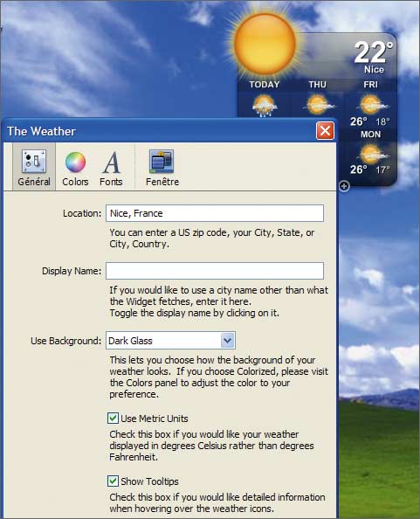This screenshot has height=519, width=420.
Task: Click the FRI forecast weather icon
Action: [371, 105]
